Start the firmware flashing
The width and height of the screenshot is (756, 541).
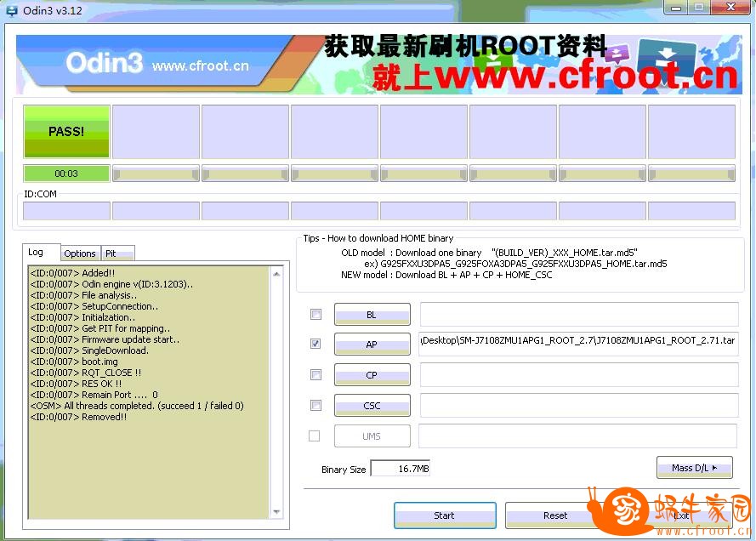pos(445,515)
